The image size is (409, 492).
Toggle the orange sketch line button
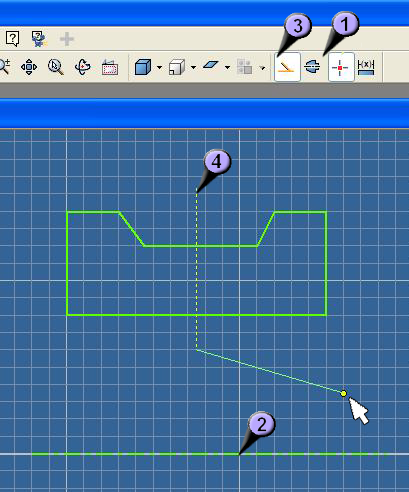click(287, 67)
